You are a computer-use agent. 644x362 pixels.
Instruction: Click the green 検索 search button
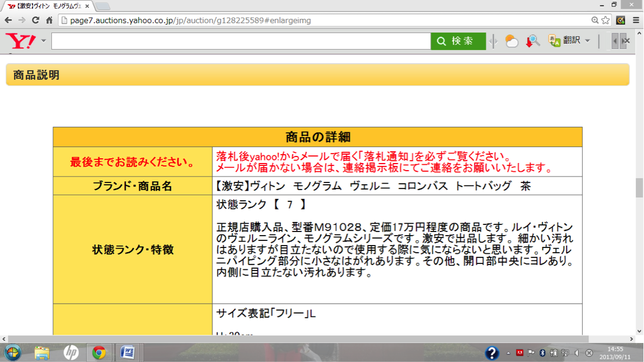[x=458, y=41]
